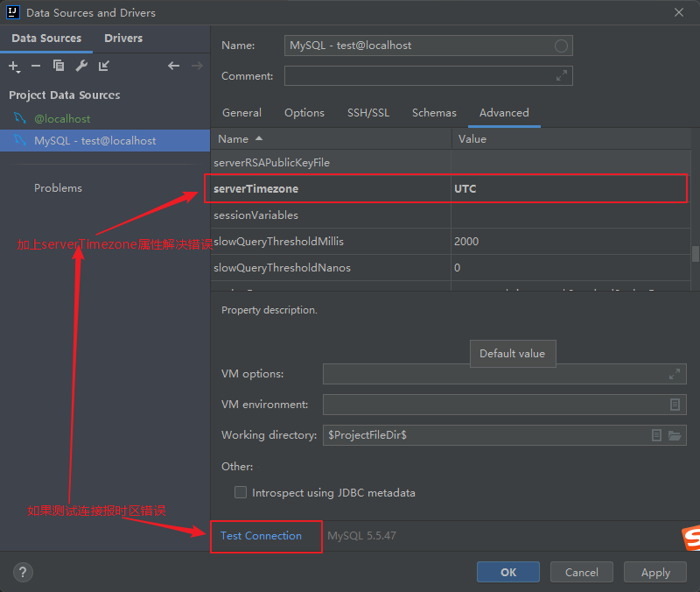Select MySQL - test@localhost data source
This screenshot has width=700, height=592.
105,141
